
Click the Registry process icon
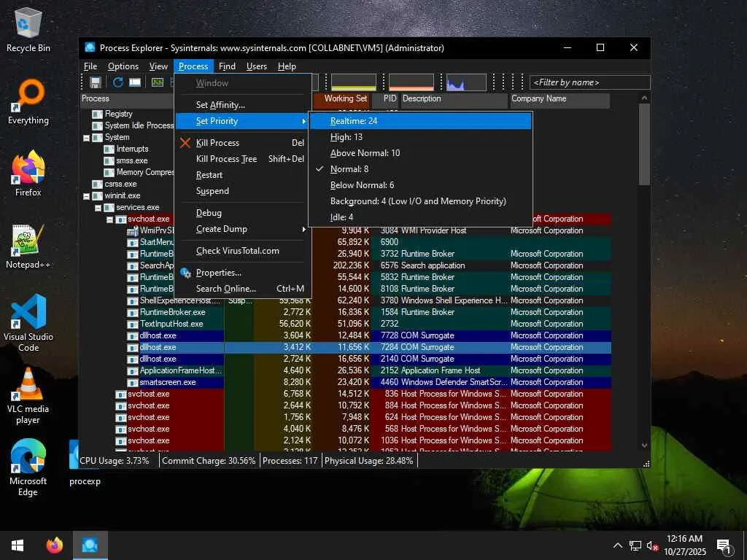tap(97, 114)
